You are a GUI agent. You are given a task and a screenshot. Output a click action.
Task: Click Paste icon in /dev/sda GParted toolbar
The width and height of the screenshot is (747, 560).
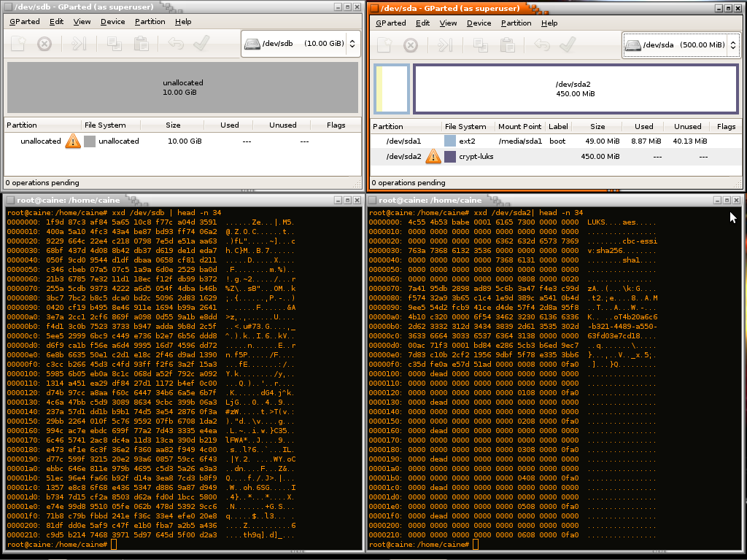tap(508, 45)
